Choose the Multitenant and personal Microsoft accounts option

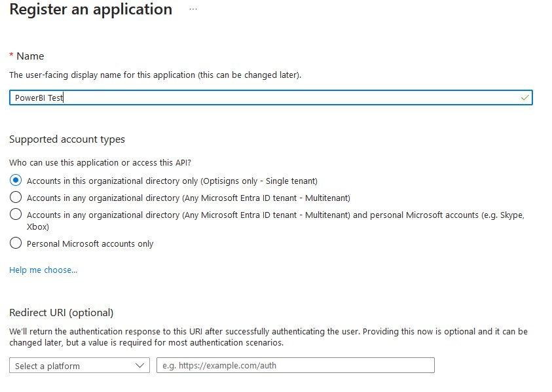16,215
